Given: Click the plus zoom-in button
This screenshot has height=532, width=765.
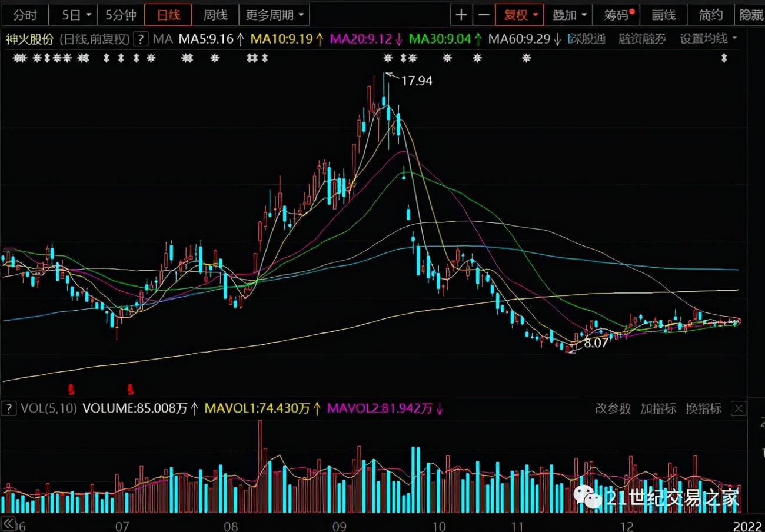Looking at the screenshot, I should click(x=462, y=15).
